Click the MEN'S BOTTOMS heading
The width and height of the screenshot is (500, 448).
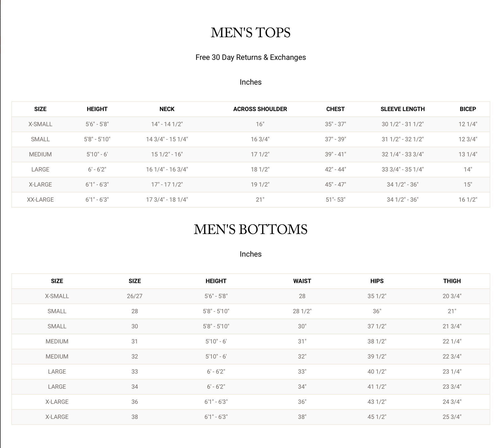click(251, 230)
